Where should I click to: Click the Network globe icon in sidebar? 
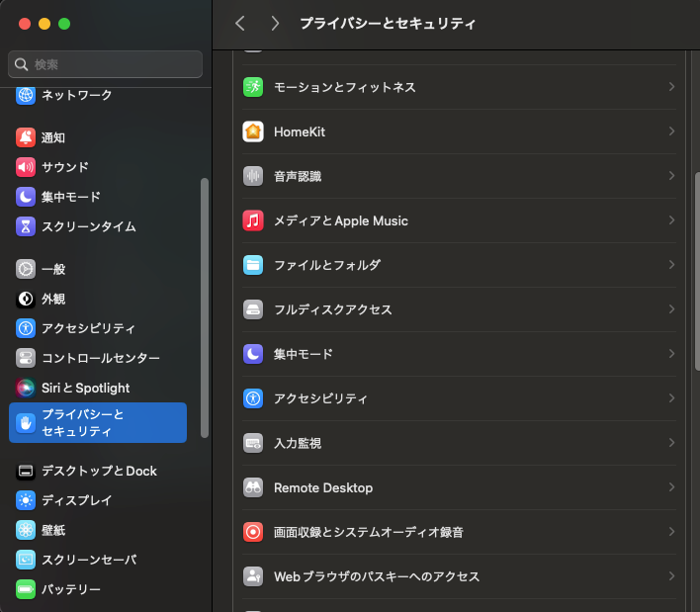(x=26, y=95)
